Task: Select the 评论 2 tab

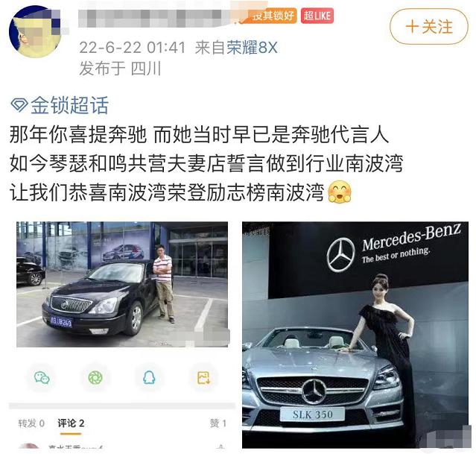Action: click(71, 423)
